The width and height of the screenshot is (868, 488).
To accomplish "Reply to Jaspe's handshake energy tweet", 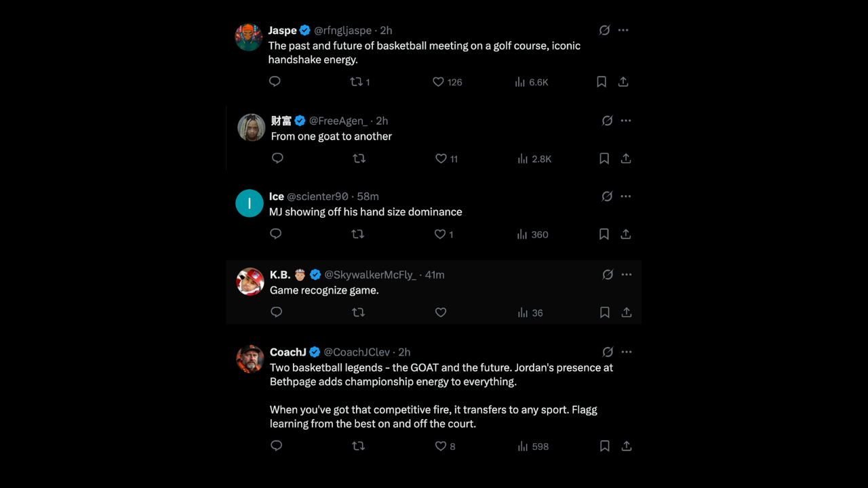I will tap(275, 81).
